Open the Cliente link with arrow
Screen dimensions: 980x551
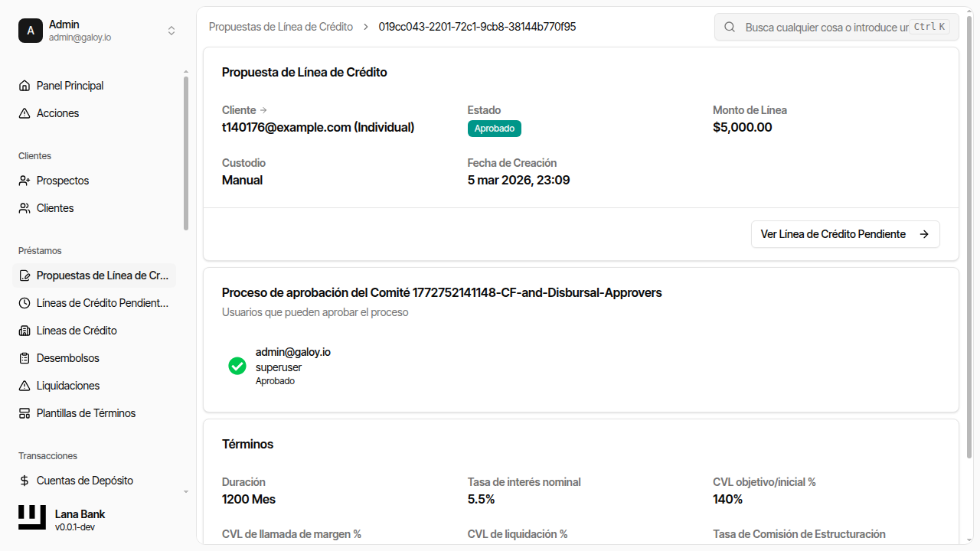tap(244, 110)
